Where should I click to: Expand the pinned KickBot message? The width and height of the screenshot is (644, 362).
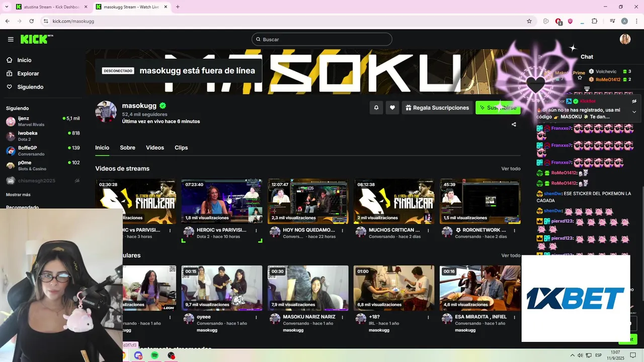tap(634, 112)
